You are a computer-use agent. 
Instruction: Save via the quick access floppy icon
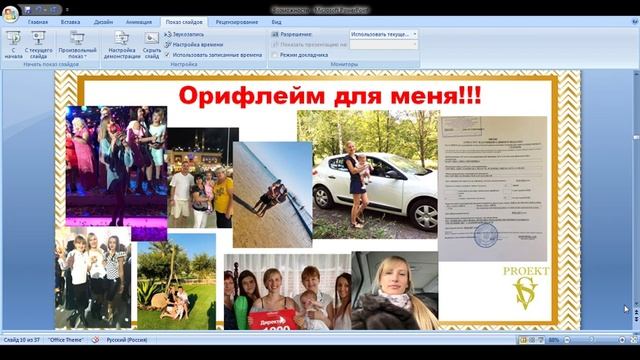pos(28,9)
